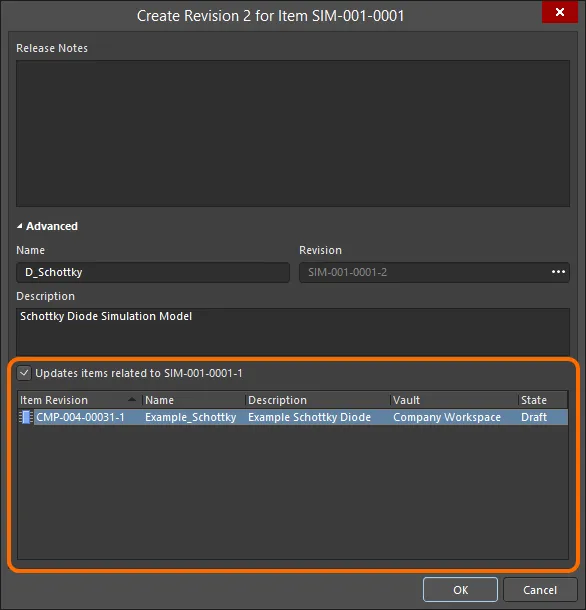586x610 pixels.
Task: Click the Item Revision sort arrow
Action: click(x=132, y=400)
